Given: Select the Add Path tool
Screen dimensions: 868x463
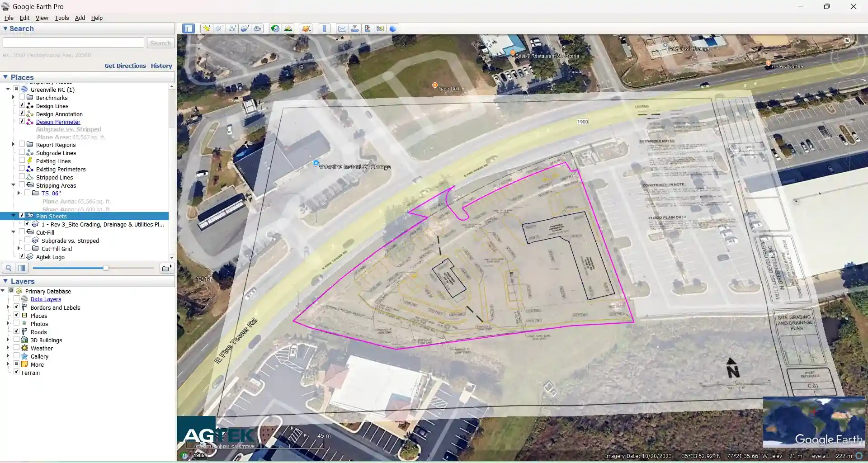Looking at the screenshot, I should pos(232,28).
